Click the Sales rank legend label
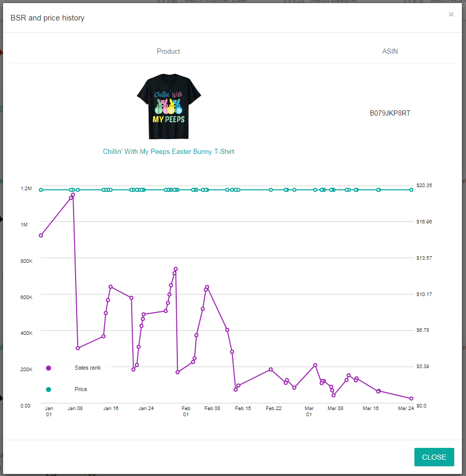The image size is (466, 476). [88, 368]
